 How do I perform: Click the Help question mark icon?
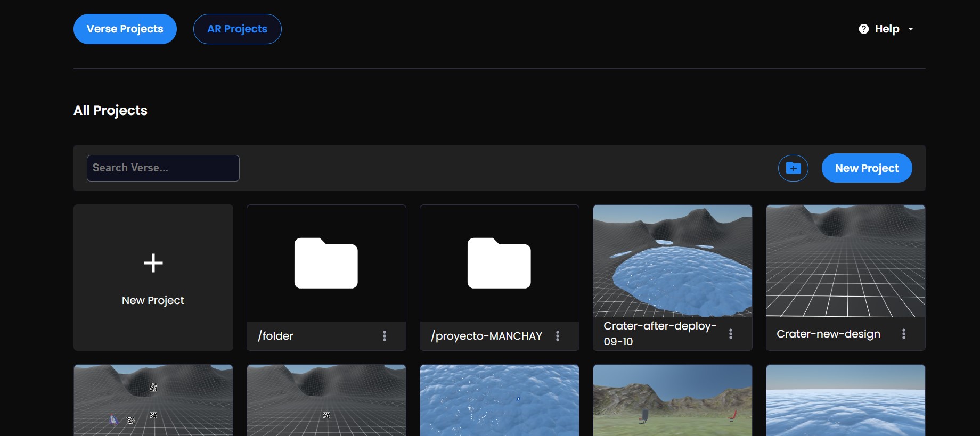pyautogui.click(x=863, y=29)
